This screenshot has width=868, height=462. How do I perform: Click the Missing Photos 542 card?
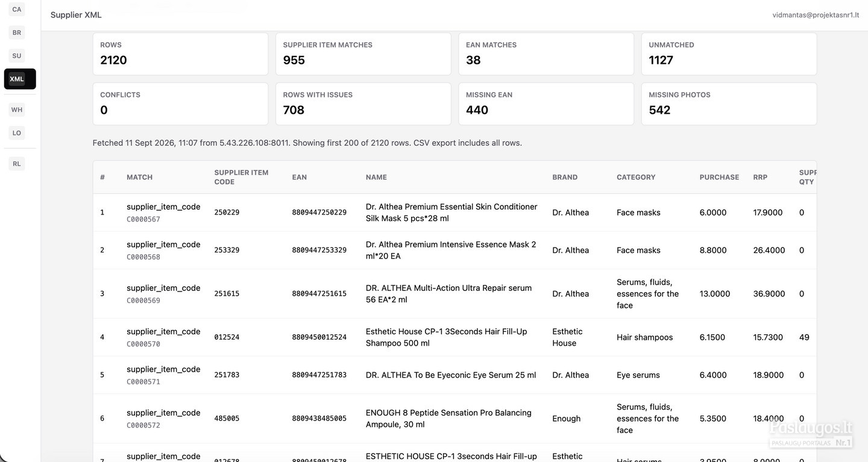tap(729, 104)
